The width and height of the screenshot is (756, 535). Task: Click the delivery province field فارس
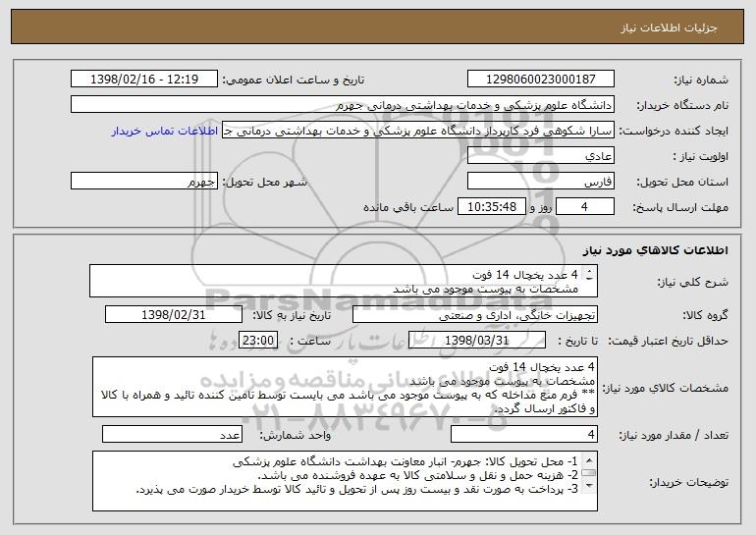[540, 182]
